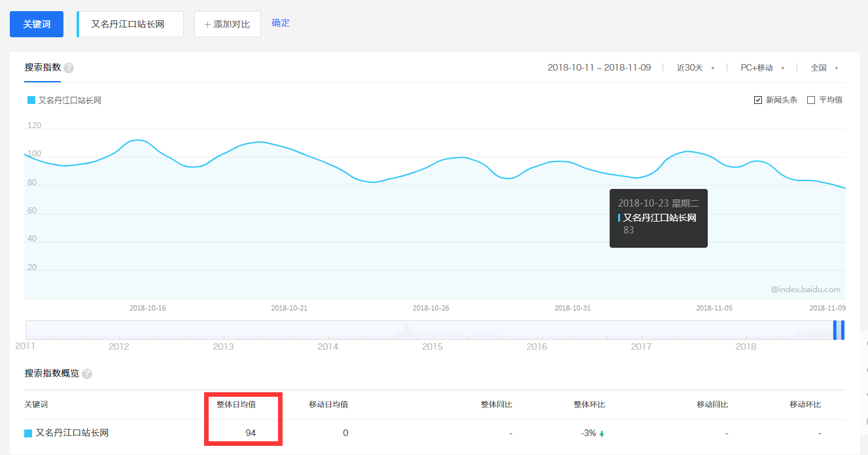Click the tooltip date 2018-10-23 星期二
Image resolution: width=868 pixels, height=455 pixels.
[658, 203]
